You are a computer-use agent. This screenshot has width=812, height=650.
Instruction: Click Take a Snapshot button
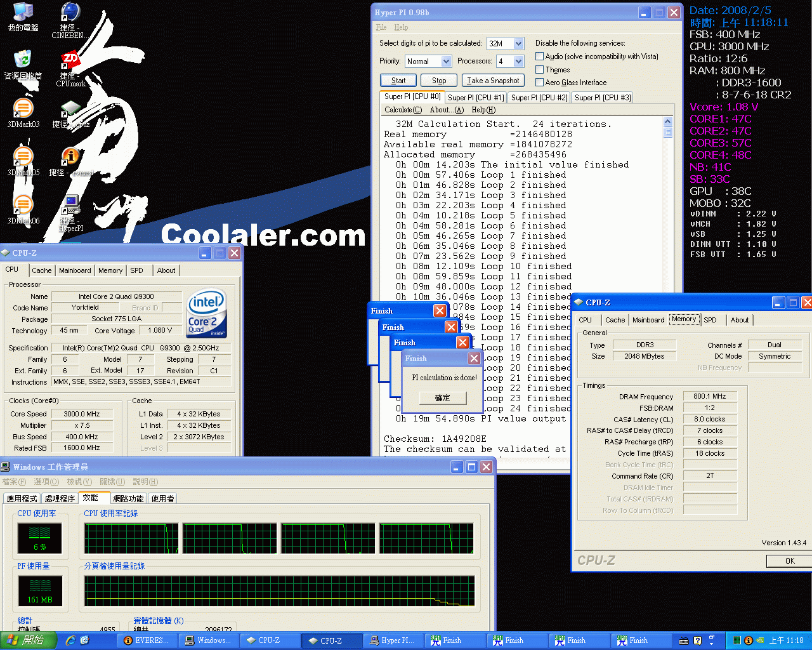pos(493,81)
